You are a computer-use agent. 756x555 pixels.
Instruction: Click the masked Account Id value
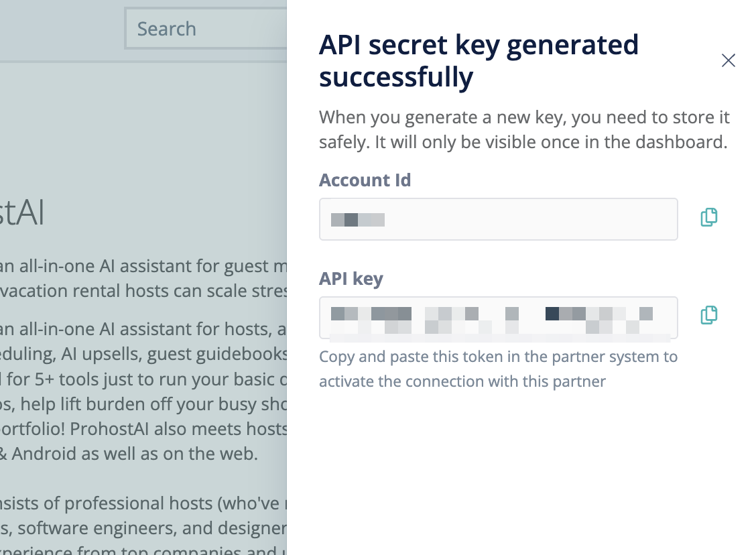[x=358, y=219]
